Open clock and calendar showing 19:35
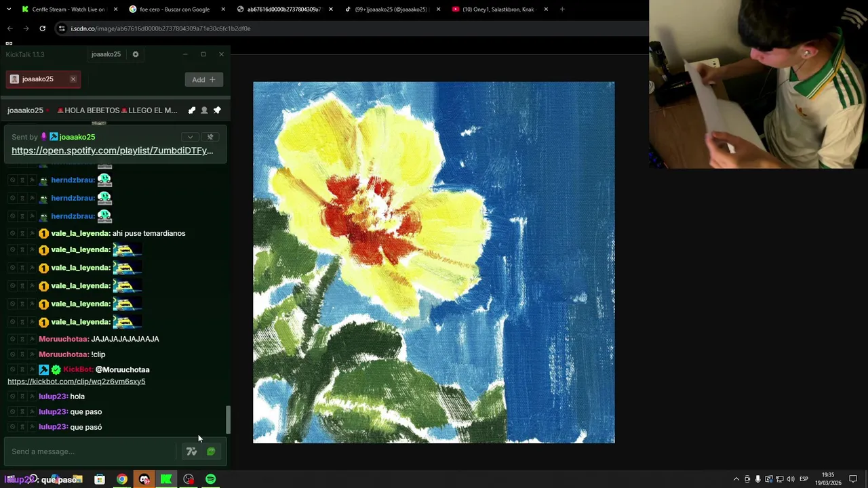Viewport: 868px width, 488px height. coord(828,479)
